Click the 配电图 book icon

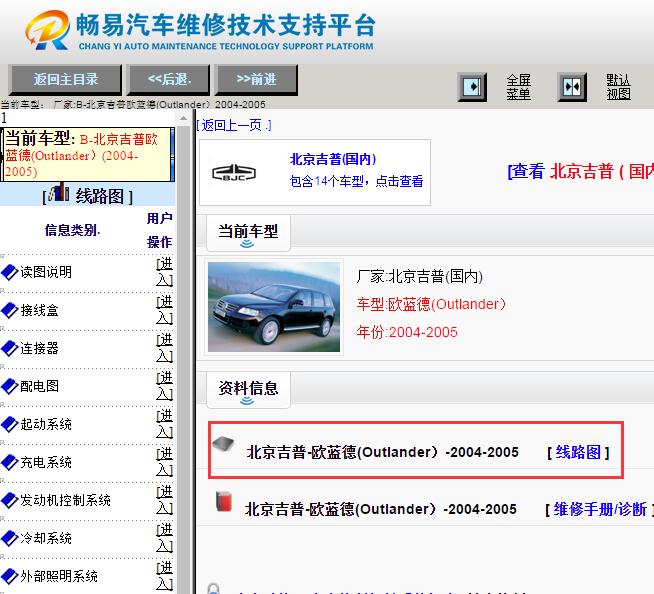pos(10,386)
